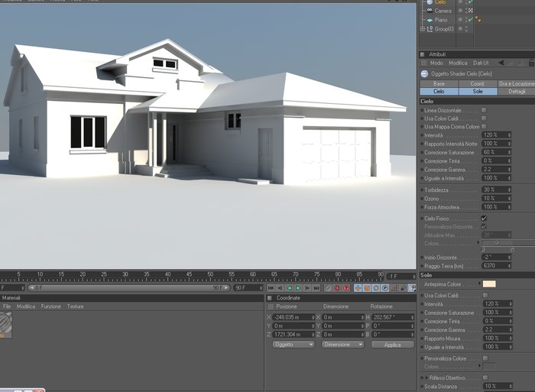Click frame 50 on the timeline ruler
535x392 pixels.
pyautogui.click(x=210, y=276)
